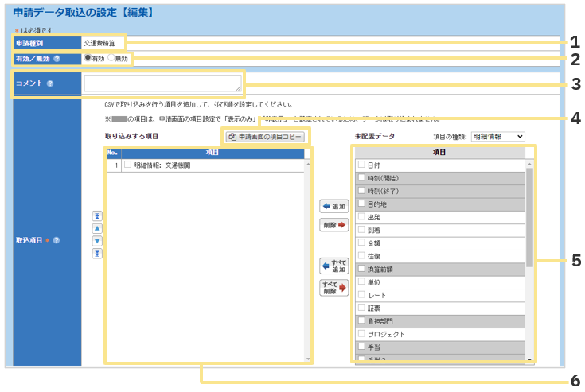Select the 無効 radio button

111,58
